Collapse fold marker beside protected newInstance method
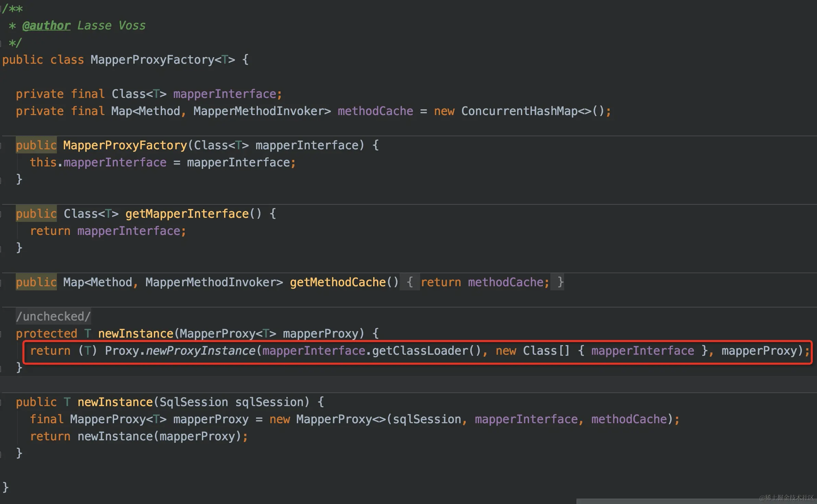 (1, 334)
